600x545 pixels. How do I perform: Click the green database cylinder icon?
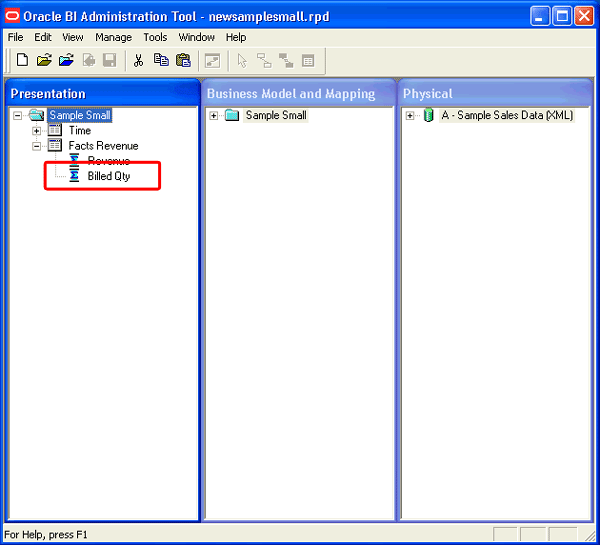click(429, 115)
